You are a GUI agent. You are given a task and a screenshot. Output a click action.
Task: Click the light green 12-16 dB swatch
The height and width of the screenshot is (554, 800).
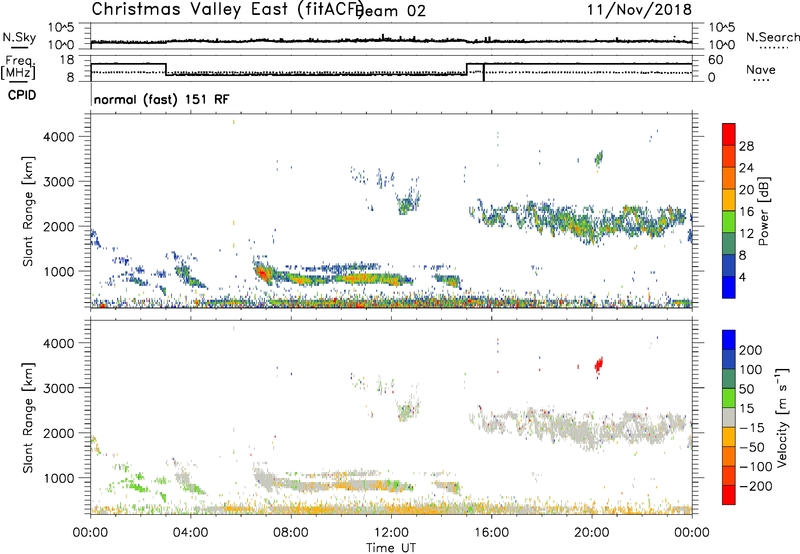pyautogui.click(x=729, y=221)
